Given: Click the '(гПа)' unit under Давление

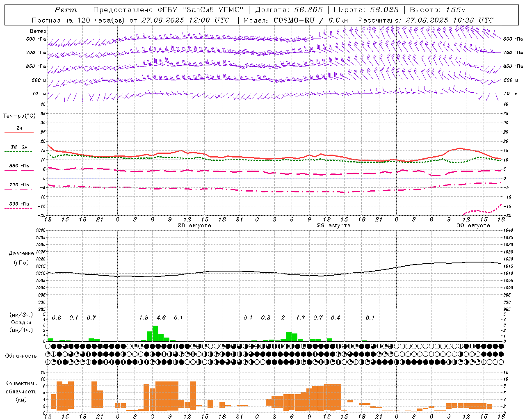Looking at the screenshot, I should point(21,262).
